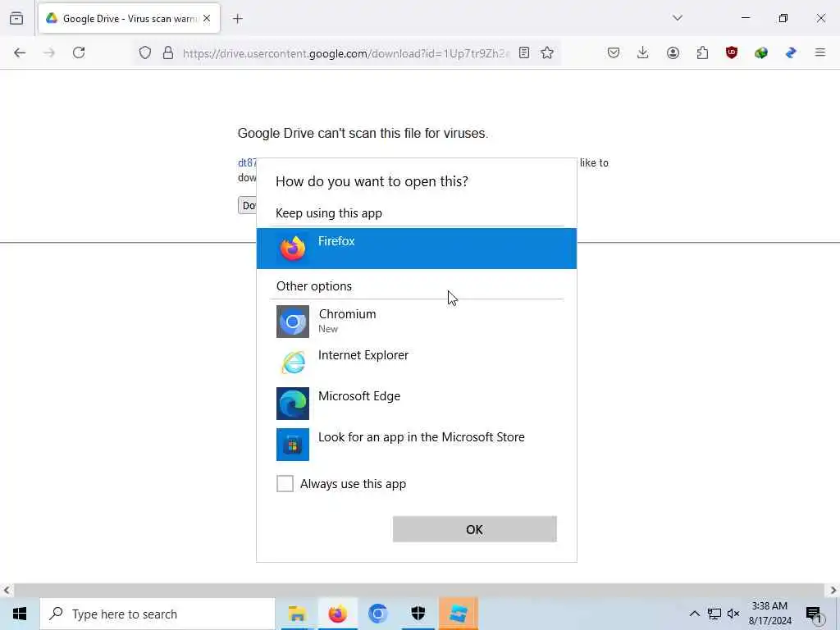Click the blue arrow extension icon

(x=791, y=52)
